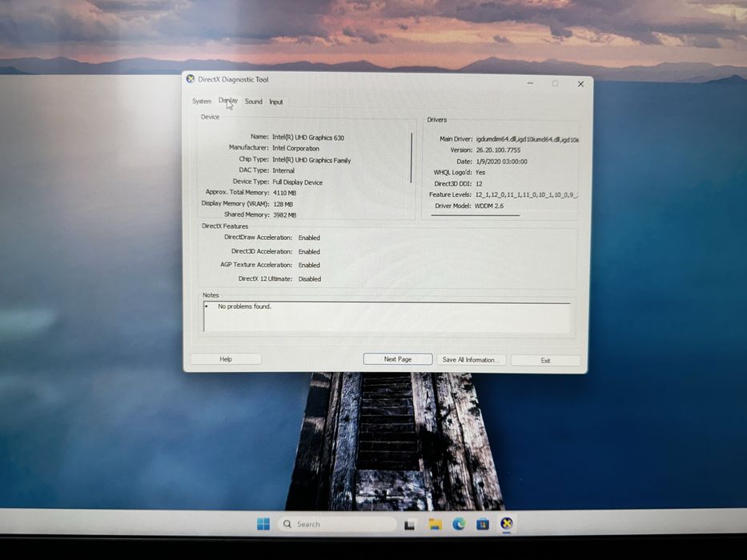Click the Drivers panel horizontal scrollbar

pyautogui.click(x=475, y=215)
